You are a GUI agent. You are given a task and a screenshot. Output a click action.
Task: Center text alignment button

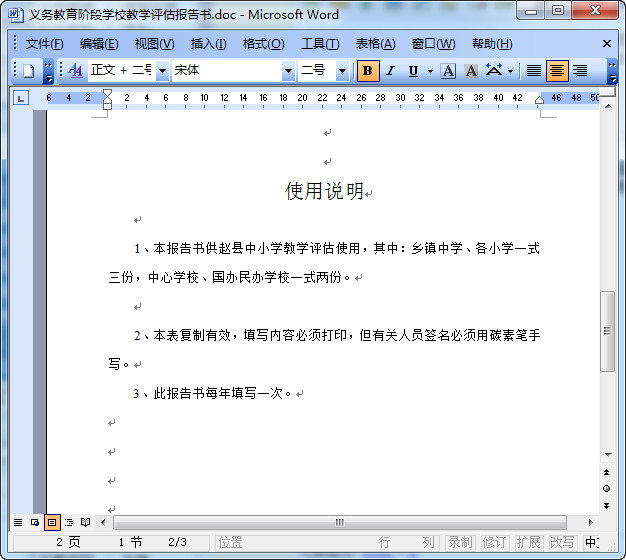pos(557,71)
